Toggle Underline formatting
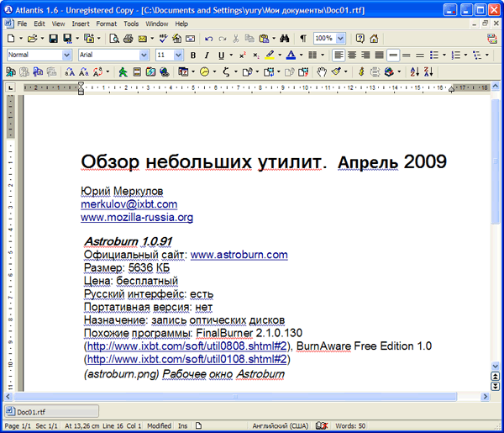This screenshot has width=504, height=433. pyautogui.click(x=221, y=55)
